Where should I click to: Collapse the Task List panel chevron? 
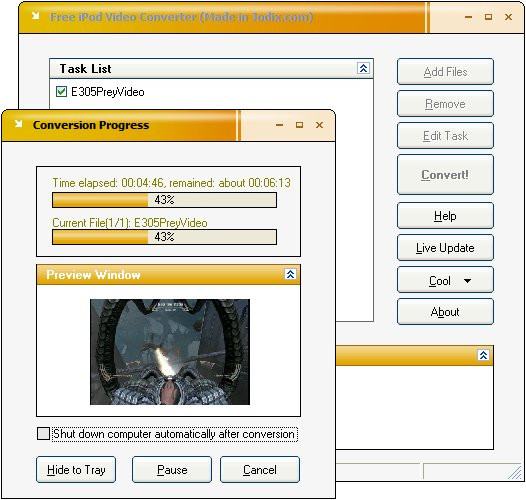coord(363,68)
